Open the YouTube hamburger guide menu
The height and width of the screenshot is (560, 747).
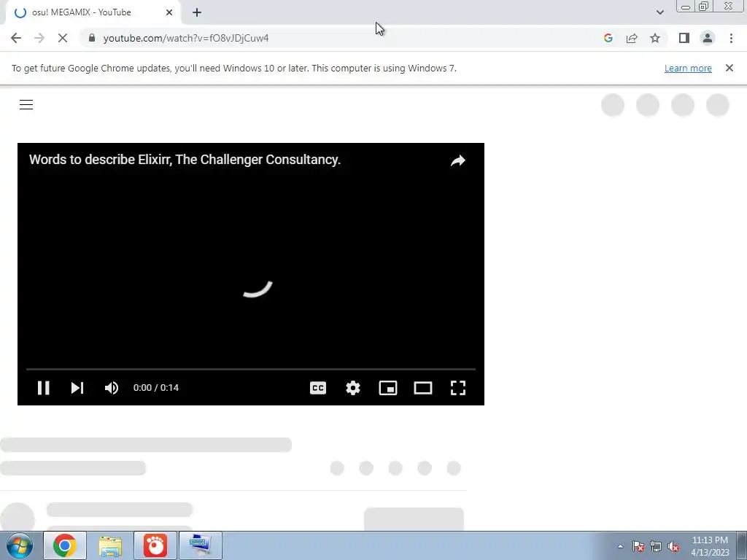point(26,105)
